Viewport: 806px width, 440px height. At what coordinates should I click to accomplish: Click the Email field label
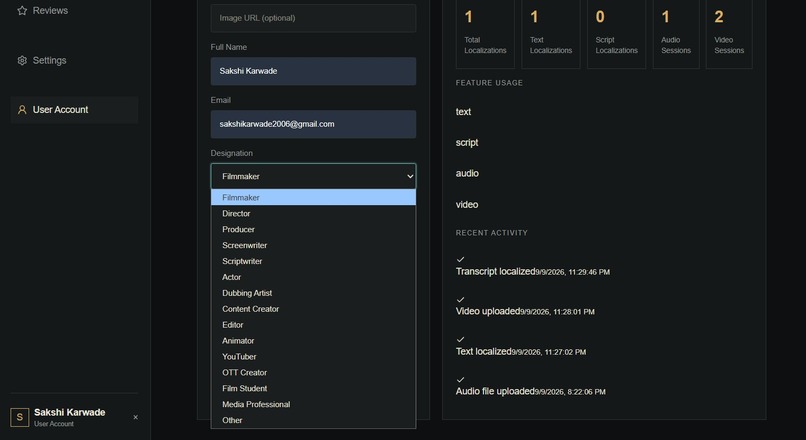tap(221, 100)
